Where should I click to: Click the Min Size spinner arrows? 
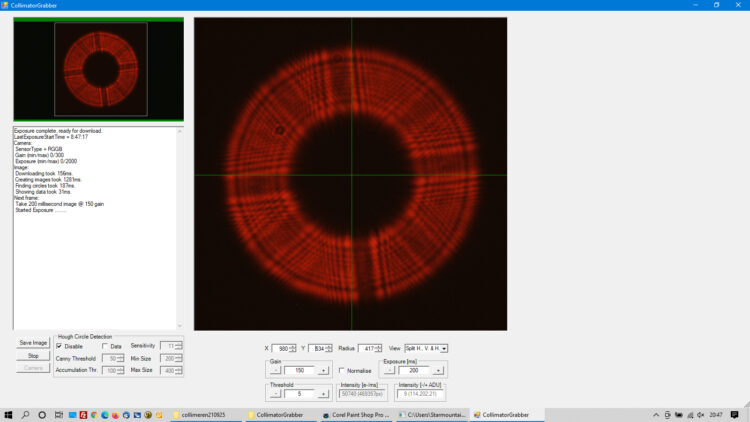pos(178,358)
